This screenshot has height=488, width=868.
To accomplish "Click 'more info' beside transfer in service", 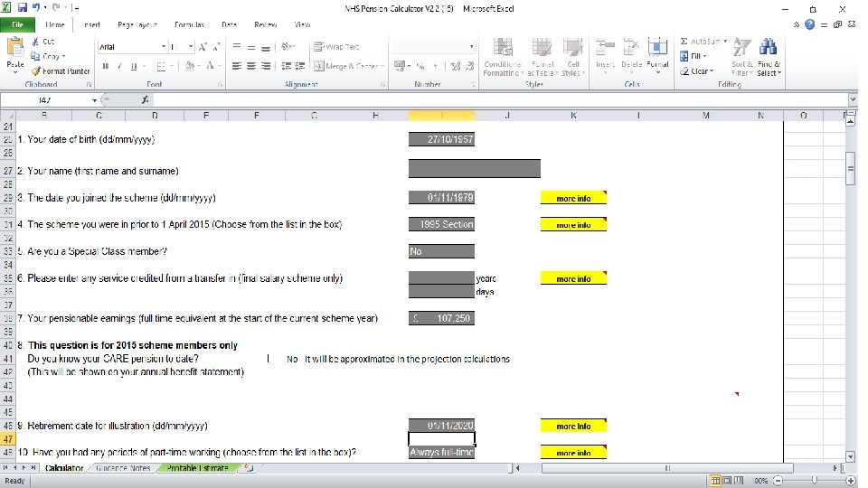I will coord(573,278).
